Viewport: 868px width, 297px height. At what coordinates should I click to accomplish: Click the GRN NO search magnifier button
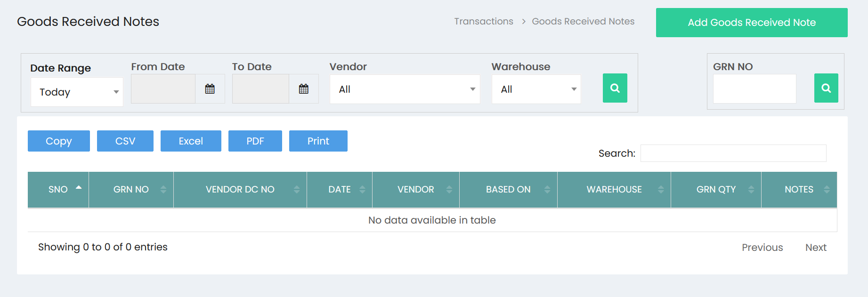pyautogui.click(x=826, y=88)
